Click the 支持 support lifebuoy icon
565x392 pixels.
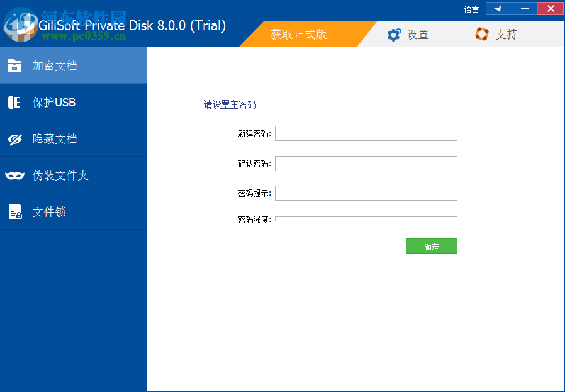(481, 34)
